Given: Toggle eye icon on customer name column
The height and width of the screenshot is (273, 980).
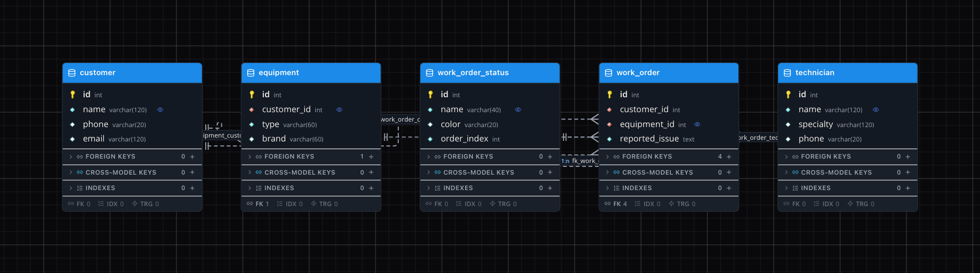Looking at the screenshot, I should point(160,110).
